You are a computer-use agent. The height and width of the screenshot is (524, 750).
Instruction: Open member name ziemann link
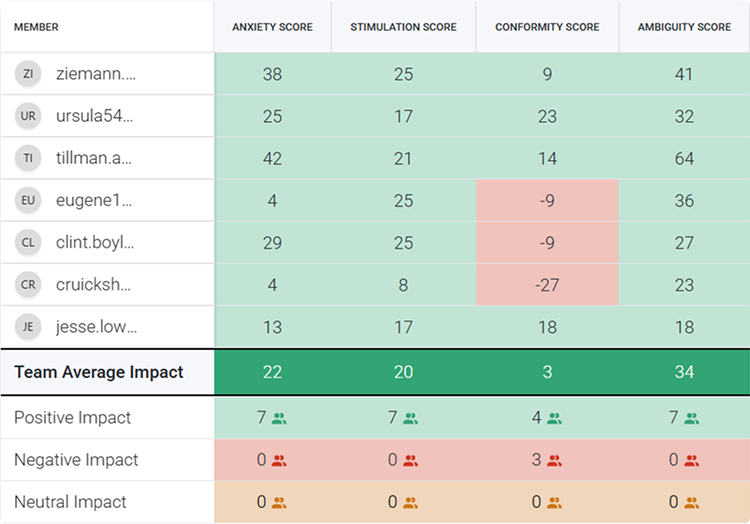[96, 74]
